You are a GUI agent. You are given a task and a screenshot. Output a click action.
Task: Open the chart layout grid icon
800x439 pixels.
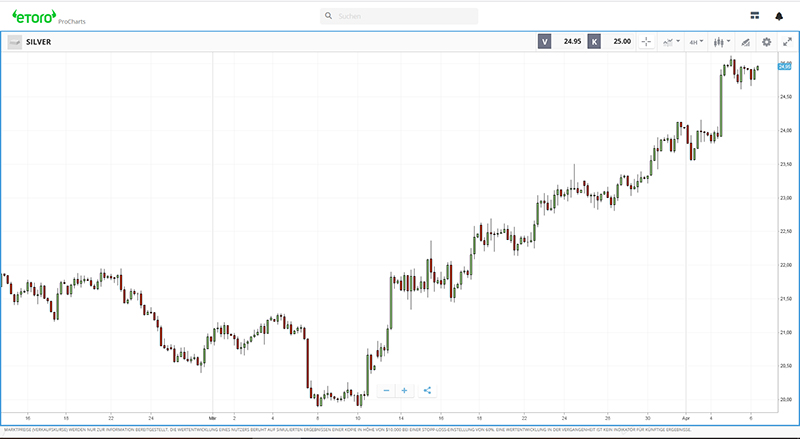[754, 16]
